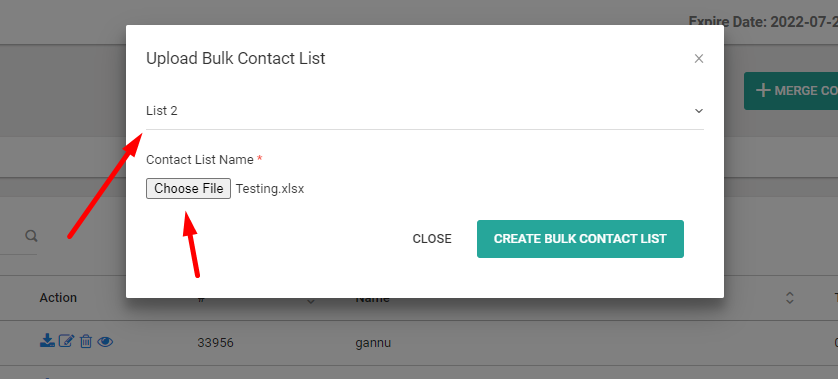Click the search magnifier icon

point(31,235)
